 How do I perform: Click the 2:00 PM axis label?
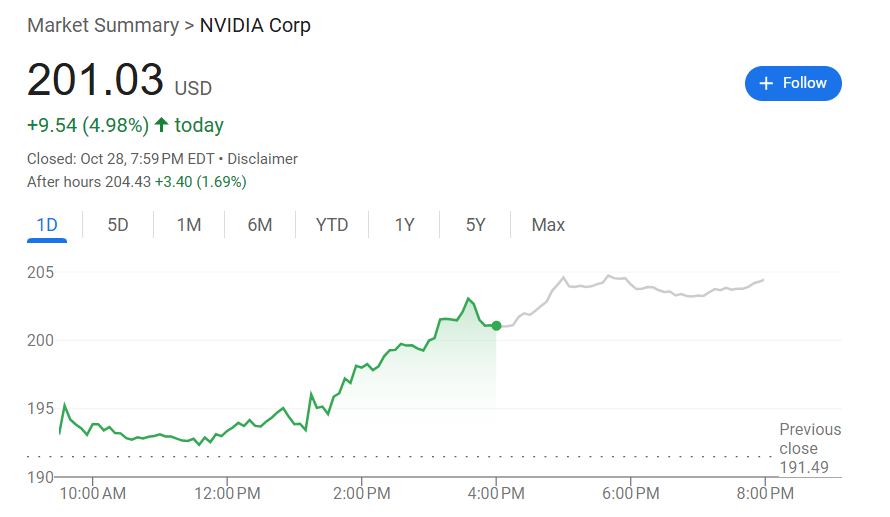[362, 493]
